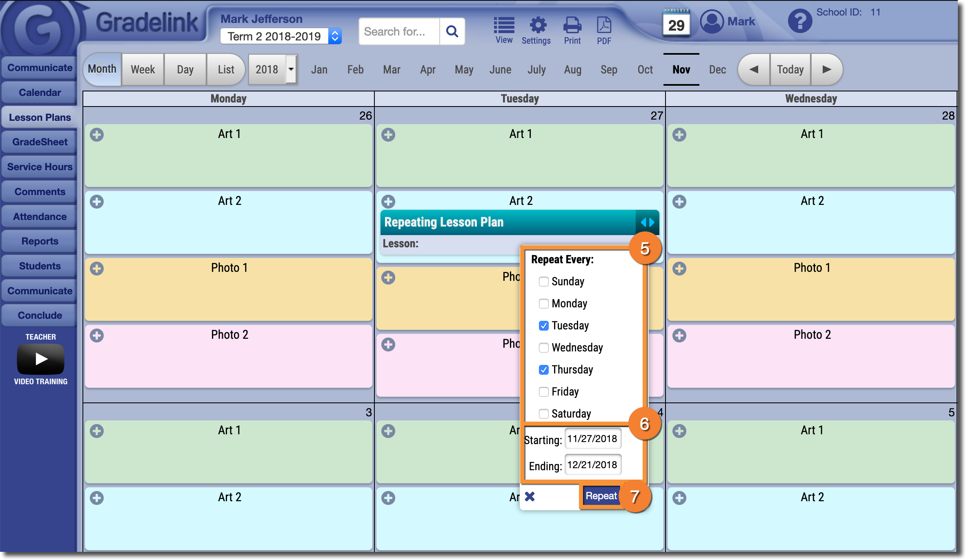Switch to the Week view tab
Screen dimensions: 966x560
[143, 69]
